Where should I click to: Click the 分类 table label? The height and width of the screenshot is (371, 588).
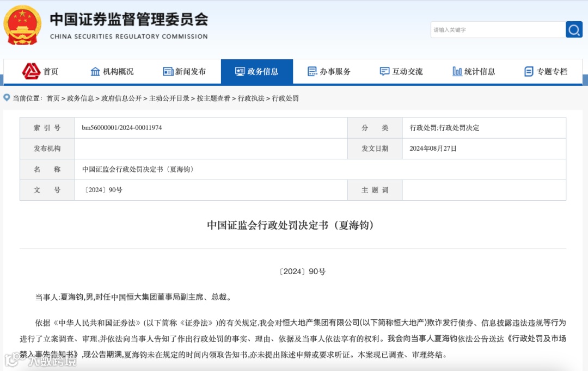click(375, 128)
